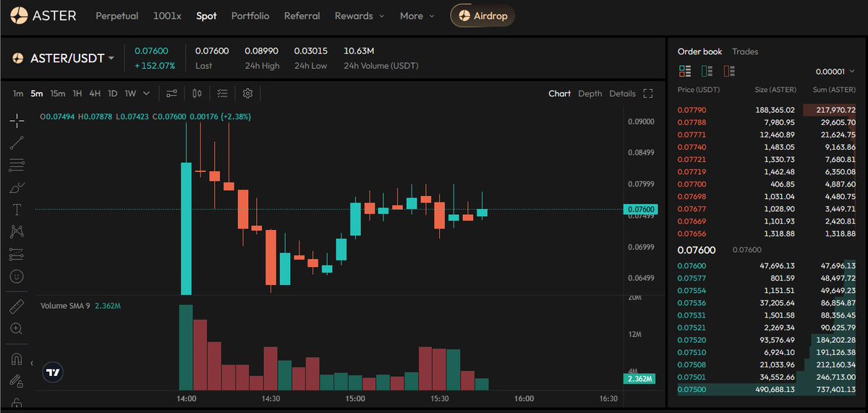Viewport: 868px width, 413px height.
Task: Switch to the Depth view tab
Action: tap(590, 93)
